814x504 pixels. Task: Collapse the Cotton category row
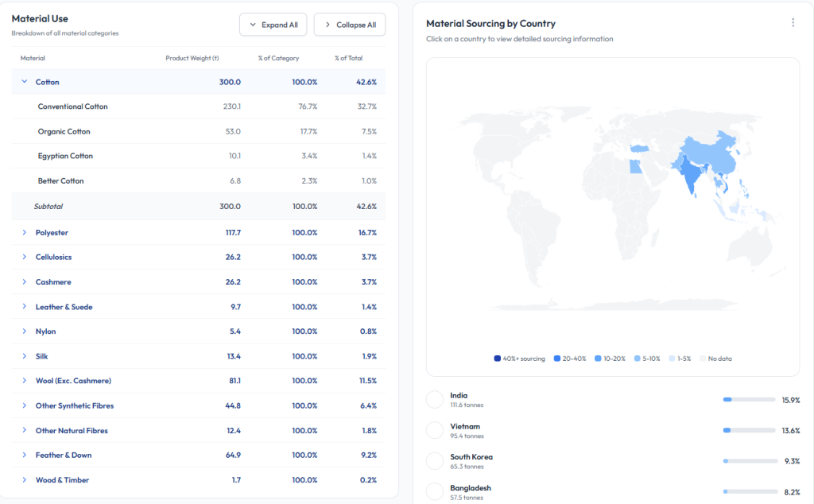pos(25,82)
